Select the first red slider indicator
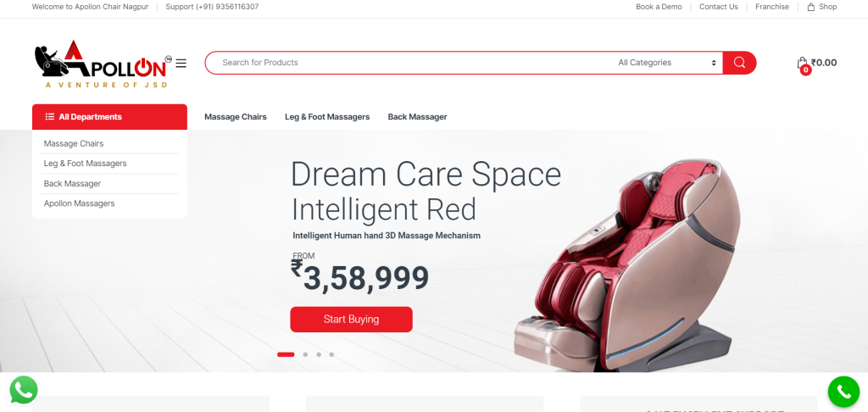Screen dimensions: 868x412 [286, 354]
